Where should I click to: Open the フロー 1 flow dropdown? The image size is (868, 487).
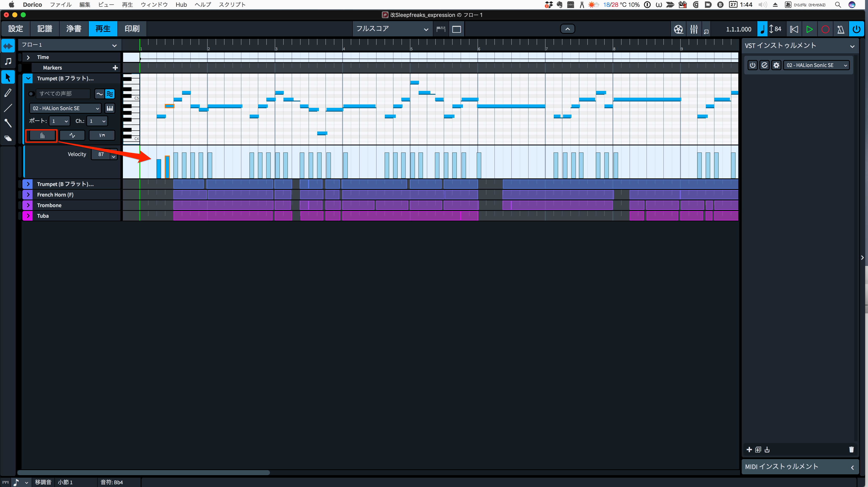coord(69,45)
